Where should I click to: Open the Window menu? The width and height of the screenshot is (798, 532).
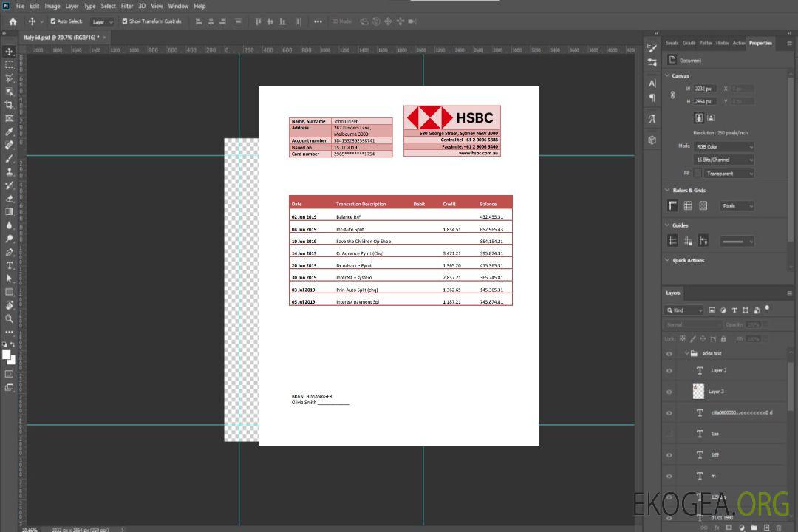tap(178, 6)
